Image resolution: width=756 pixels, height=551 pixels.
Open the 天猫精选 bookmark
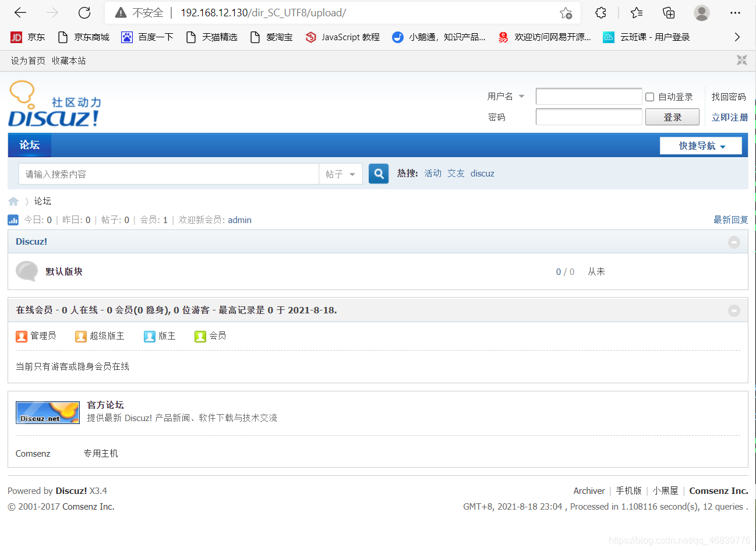[211, 37]
